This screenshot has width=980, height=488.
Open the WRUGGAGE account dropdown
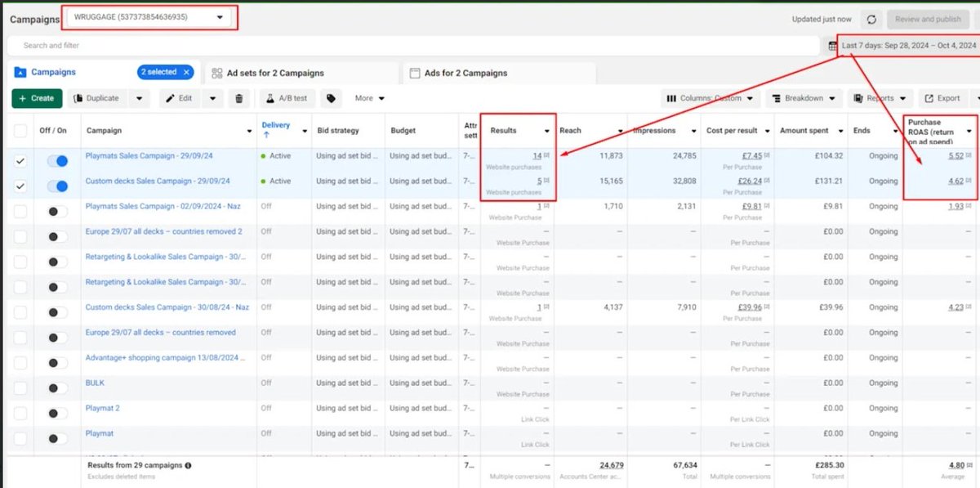[149, 17]
